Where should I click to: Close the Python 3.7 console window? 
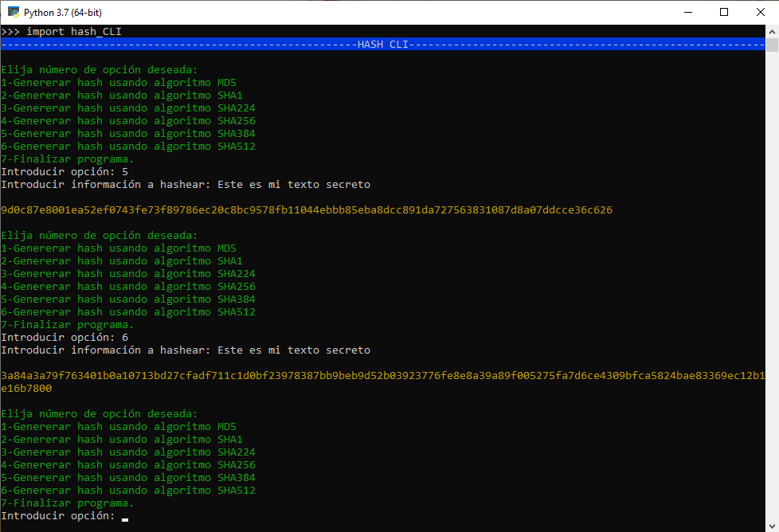[760, 12]
